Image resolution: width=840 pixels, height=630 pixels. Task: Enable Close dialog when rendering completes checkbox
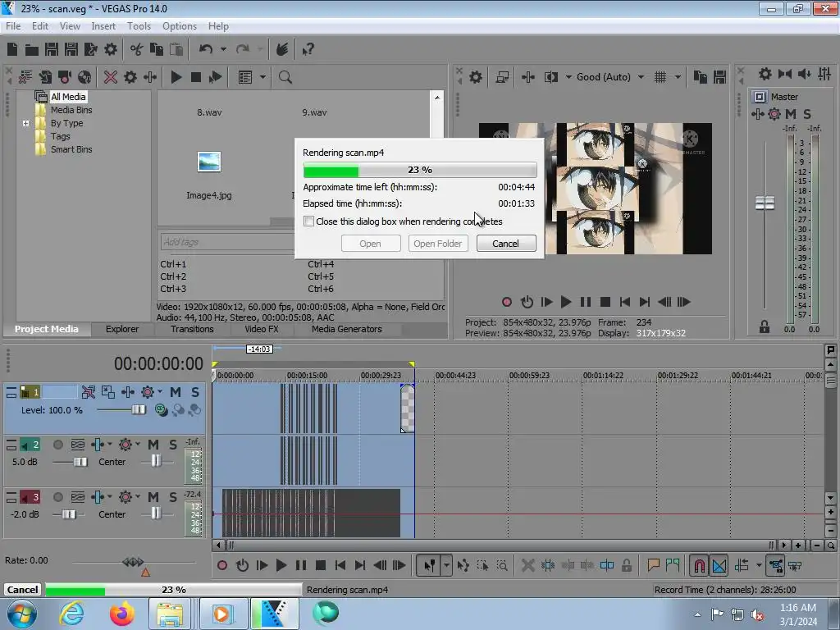[308, 221]
